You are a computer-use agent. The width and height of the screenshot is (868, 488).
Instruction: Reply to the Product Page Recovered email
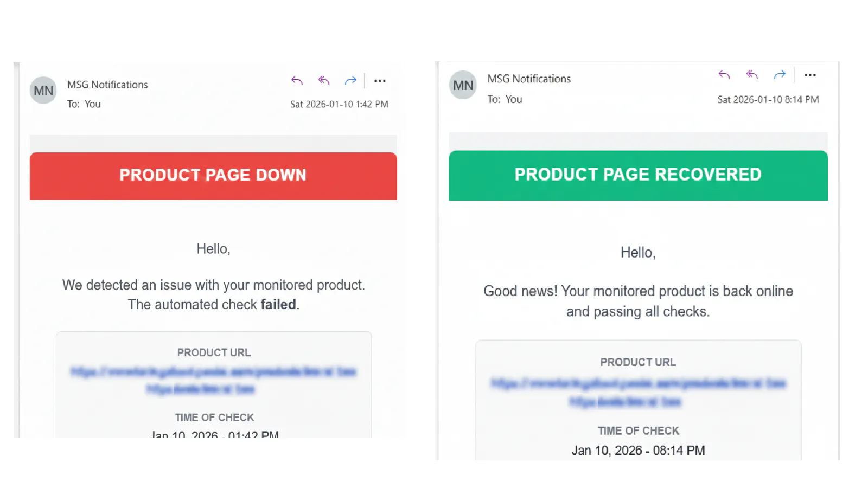tap(724, 75)
